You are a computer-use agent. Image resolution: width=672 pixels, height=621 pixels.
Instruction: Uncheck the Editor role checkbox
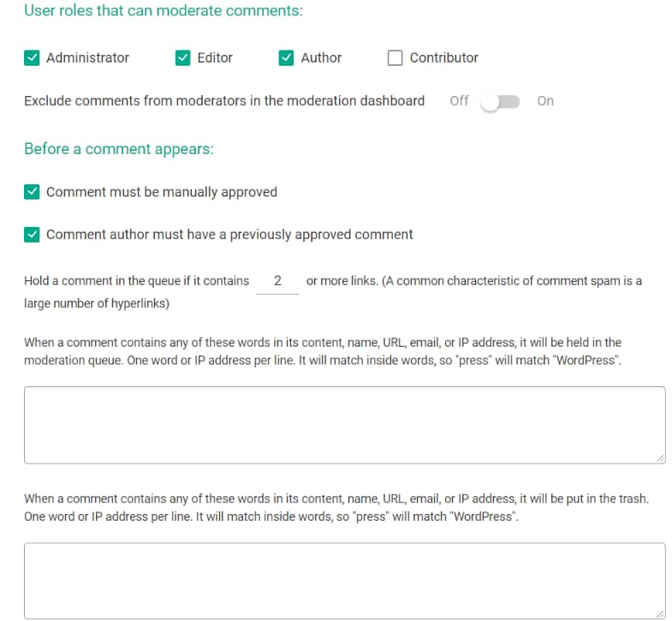(x=182, y=58)
